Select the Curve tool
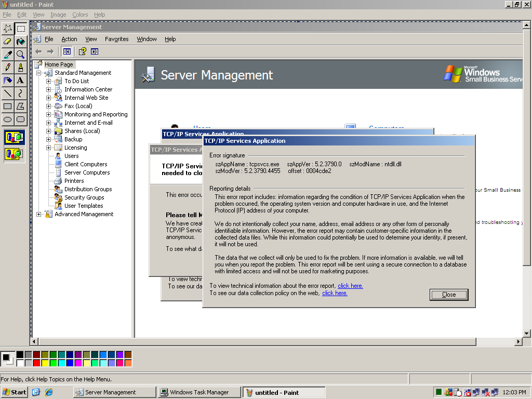The image size is (532, 399). pyautogui.click(x=21, y=93)
